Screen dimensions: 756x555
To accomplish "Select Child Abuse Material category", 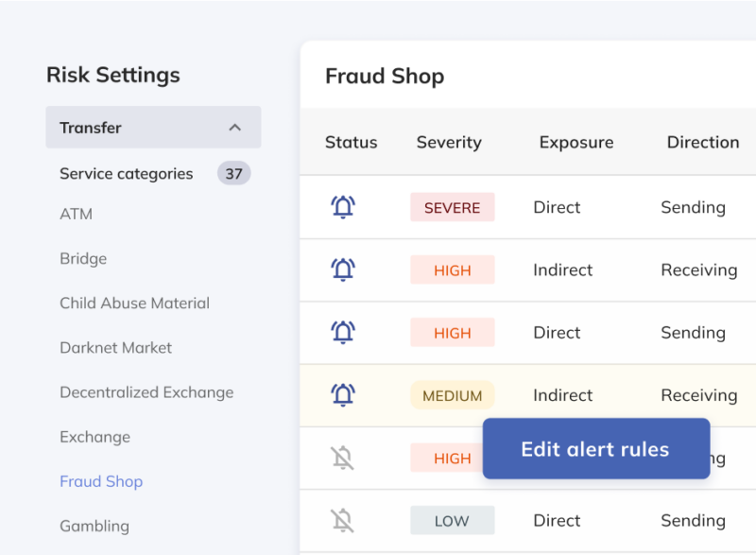I will (134, 303).
